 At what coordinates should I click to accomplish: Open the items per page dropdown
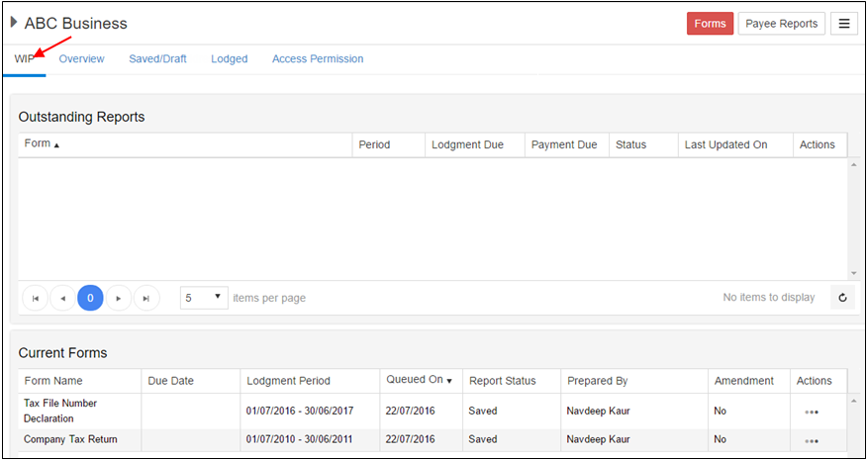pyautogui.click(x=204, y=297)
